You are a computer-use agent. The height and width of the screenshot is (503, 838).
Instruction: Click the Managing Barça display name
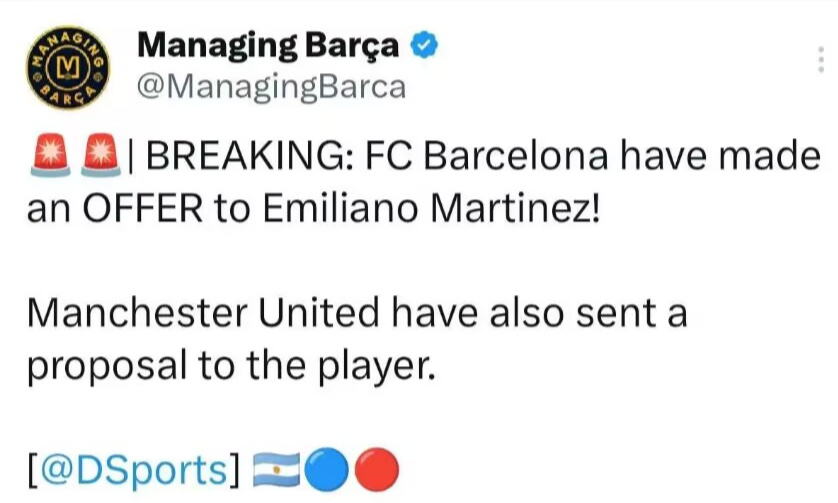268,47
